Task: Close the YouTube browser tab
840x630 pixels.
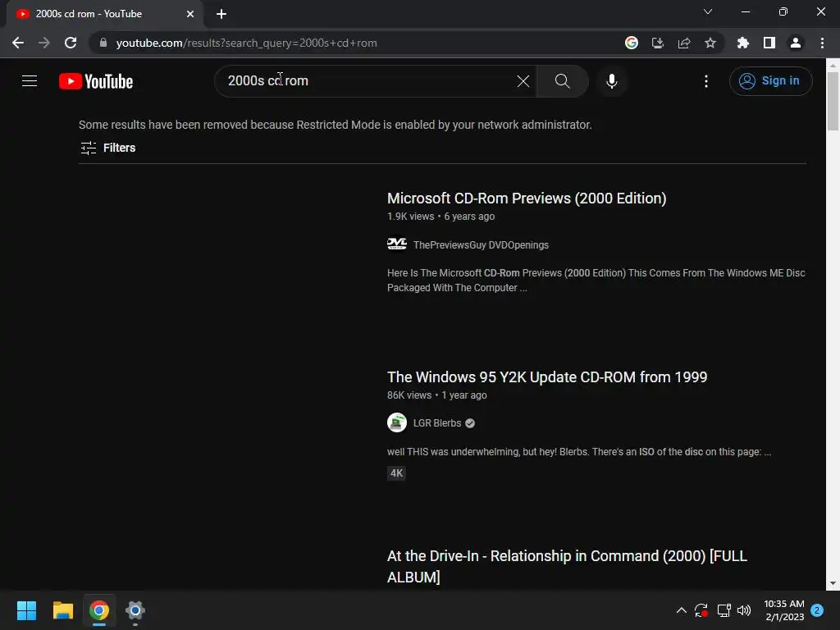Action: point(190,14)
